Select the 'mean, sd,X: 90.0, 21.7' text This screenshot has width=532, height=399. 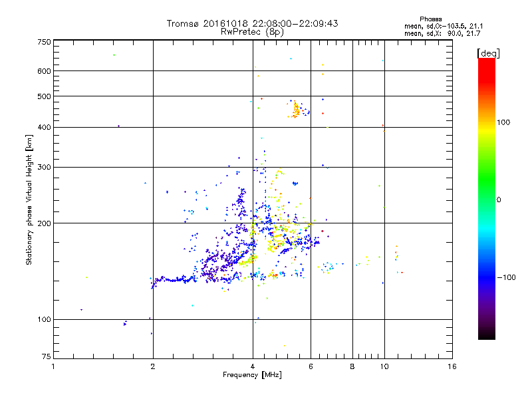tap(442, 34)
